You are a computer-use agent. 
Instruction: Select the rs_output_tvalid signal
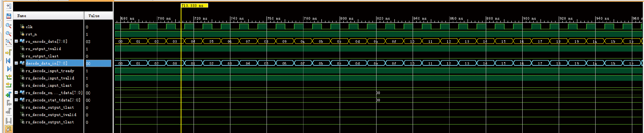tap(43, 49)
